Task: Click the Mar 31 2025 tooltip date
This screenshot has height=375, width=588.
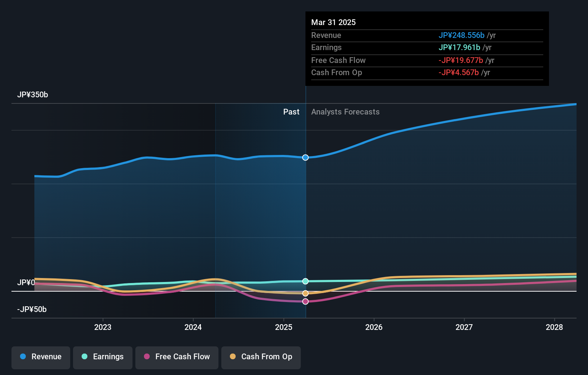Action: point(333,22)
